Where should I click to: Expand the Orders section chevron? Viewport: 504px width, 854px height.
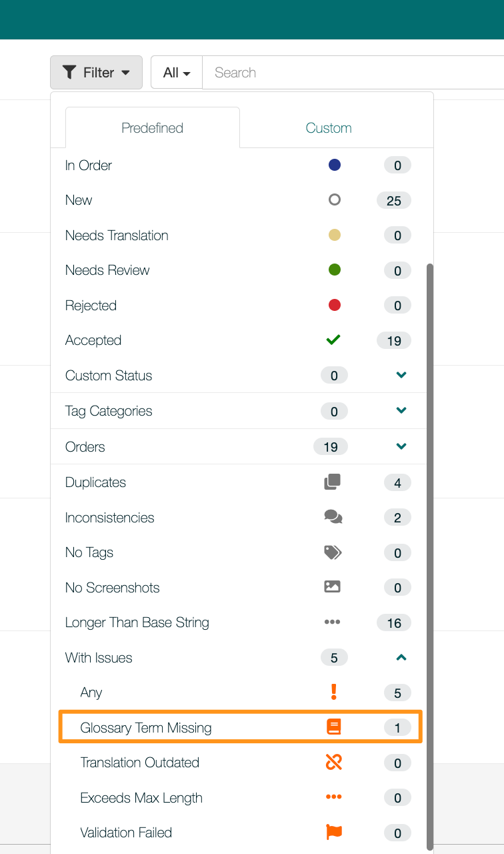401,446
